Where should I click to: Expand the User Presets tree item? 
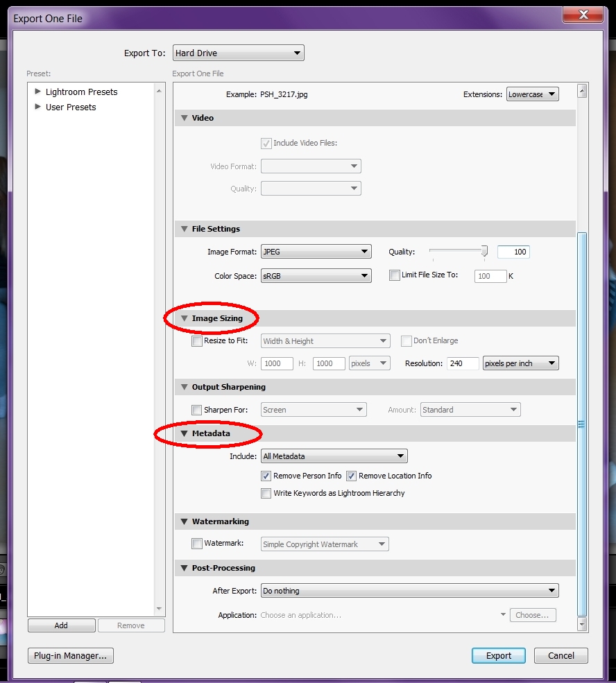pyautogui.click(x=38, y=107)
